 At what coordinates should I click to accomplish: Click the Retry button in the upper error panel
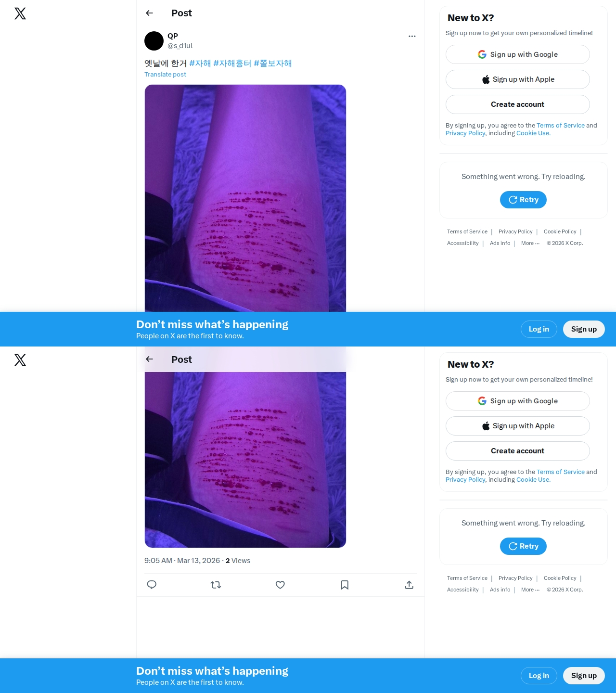point(523,200)
